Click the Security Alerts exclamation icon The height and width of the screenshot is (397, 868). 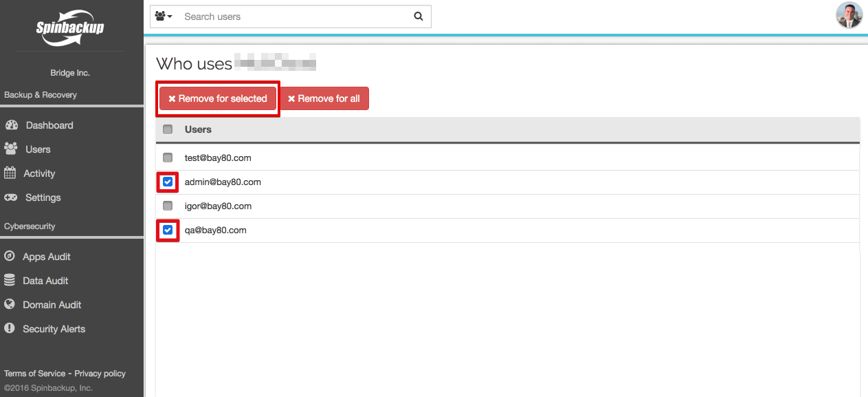(x=10, y=329)
